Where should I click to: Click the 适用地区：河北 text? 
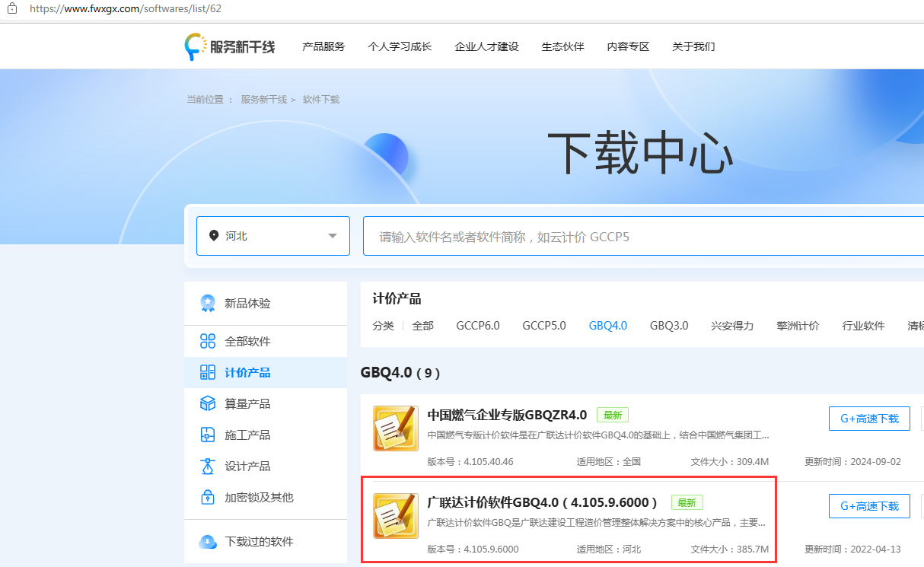click(x=609, y=549)
